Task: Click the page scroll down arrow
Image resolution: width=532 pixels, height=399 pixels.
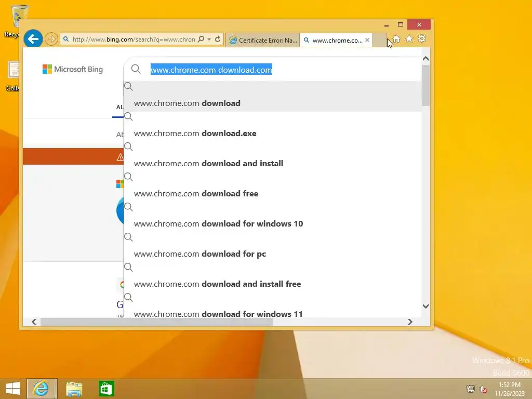Action: pyautogui.click(x=426, y=306)
